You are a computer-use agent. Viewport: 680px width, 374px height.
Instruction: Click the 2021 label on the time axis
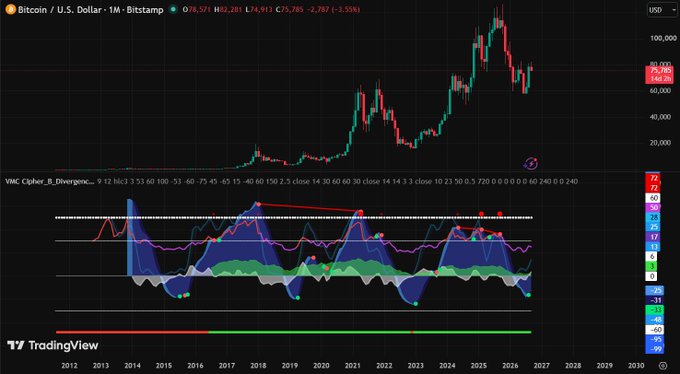pos(353,366)
